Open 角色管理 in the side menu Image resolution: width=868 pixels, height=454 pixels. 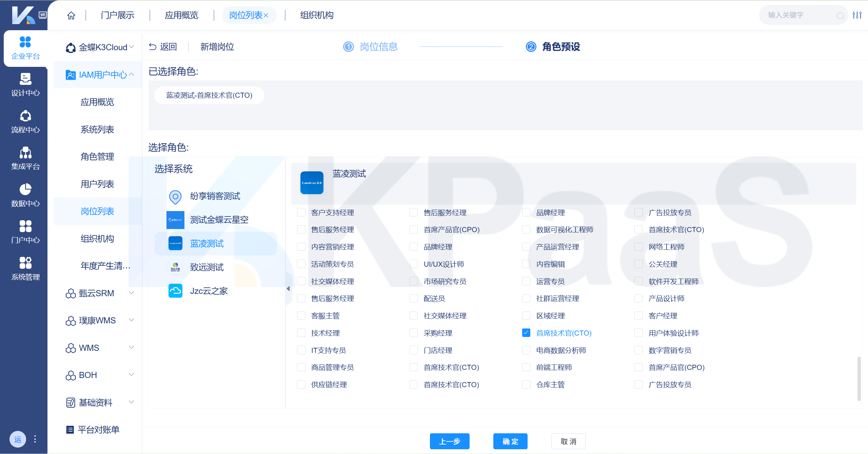97,156
